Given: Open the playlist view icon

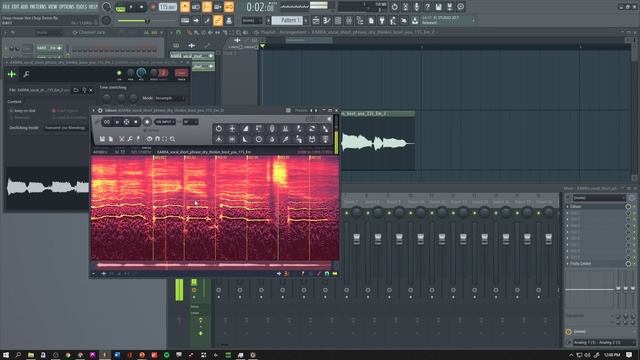Looking at the screenshot, I should tap(316, 20).
